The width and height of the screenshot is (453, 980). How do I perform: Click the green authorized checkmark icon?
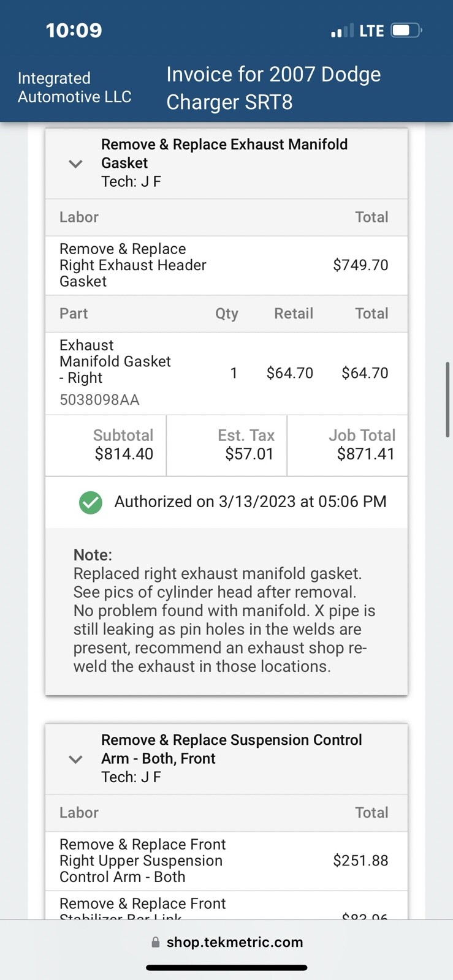click(91, 502)
